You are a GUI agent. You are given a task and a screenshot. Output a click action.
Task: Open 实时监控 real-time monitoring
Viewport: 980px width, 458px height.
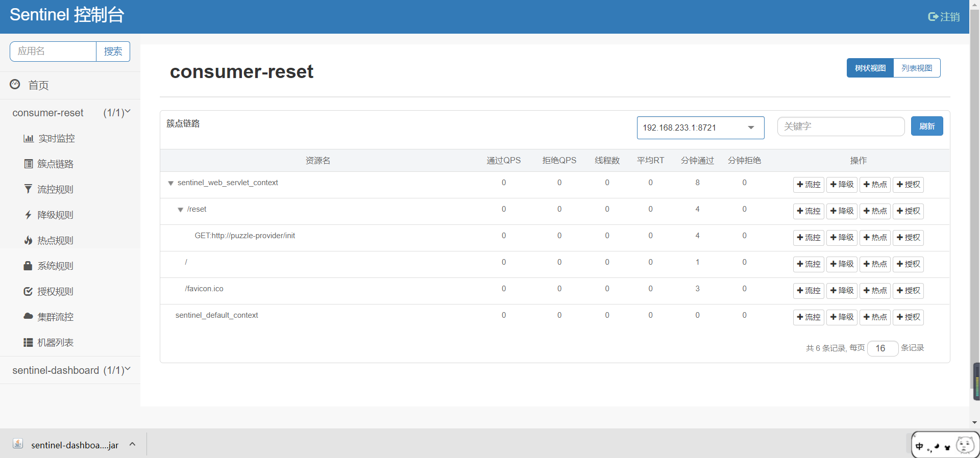click(x=57, y=138)
